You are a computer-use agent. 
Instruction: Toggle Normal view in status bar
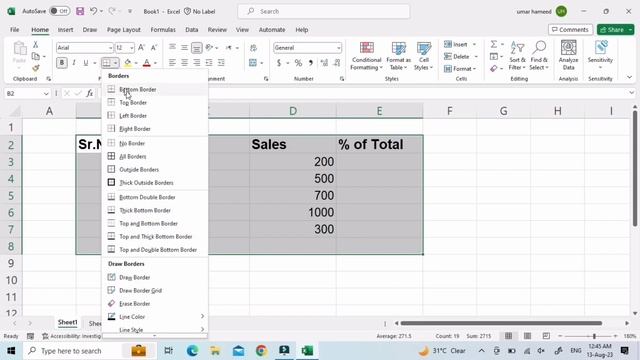(x=508, y=336)
